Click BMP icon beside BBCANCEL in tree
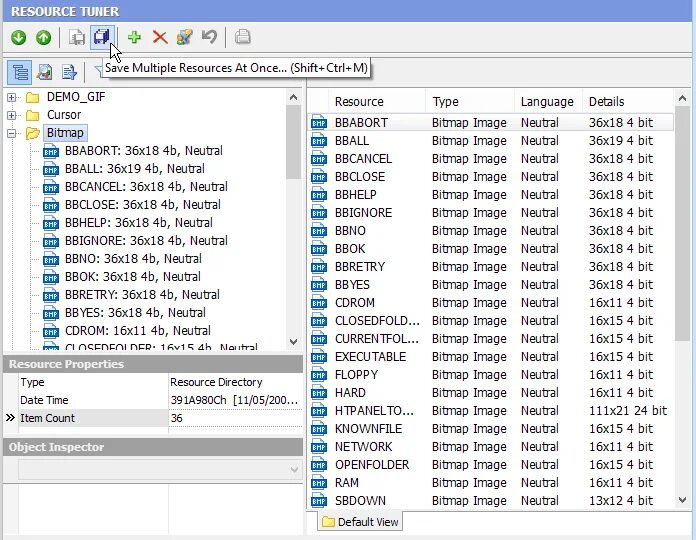Image resolution: width=696 pixels, height=540 pixels. coord(51,187)
